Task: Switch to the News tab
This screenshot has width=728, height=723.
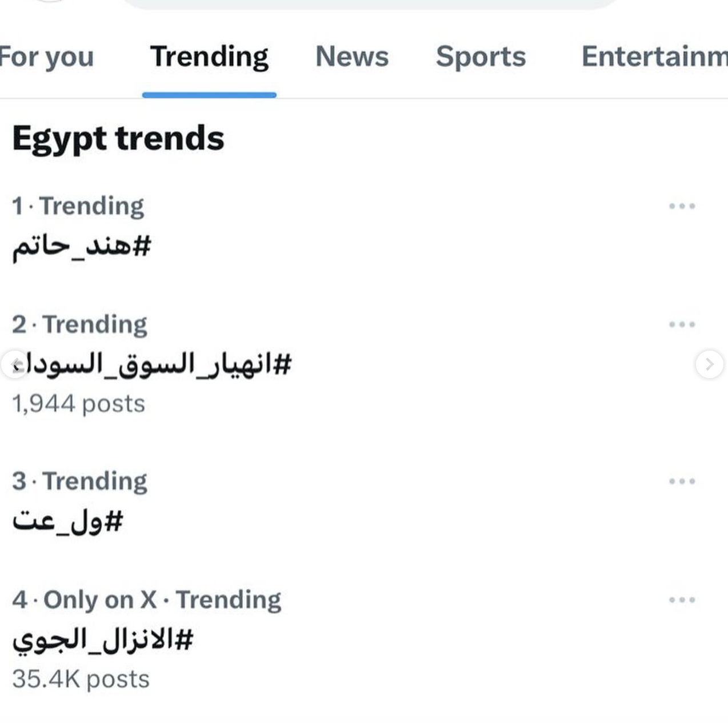Action: 352,57
